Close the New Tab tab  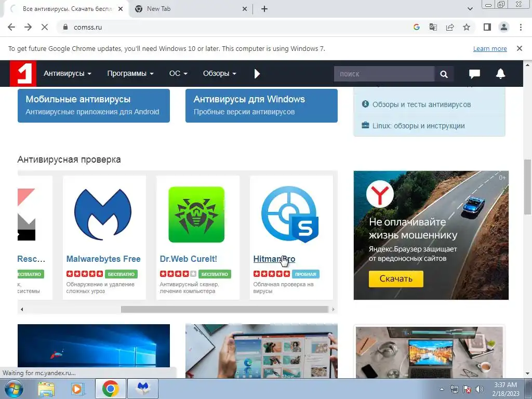(245, 9)
